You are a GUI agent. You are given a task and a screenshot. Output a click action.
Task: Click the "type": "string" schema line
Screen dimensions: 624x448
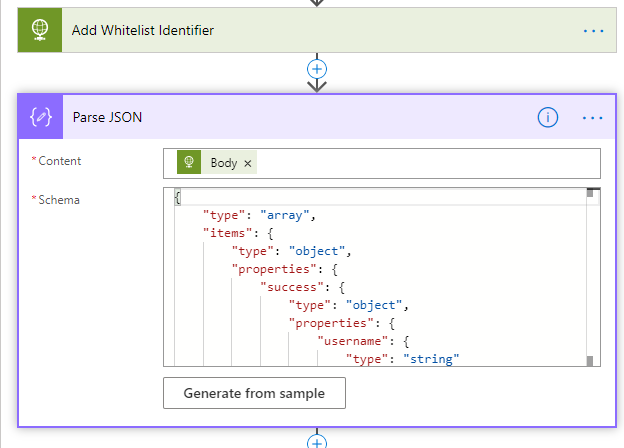(x=402, y=359)
